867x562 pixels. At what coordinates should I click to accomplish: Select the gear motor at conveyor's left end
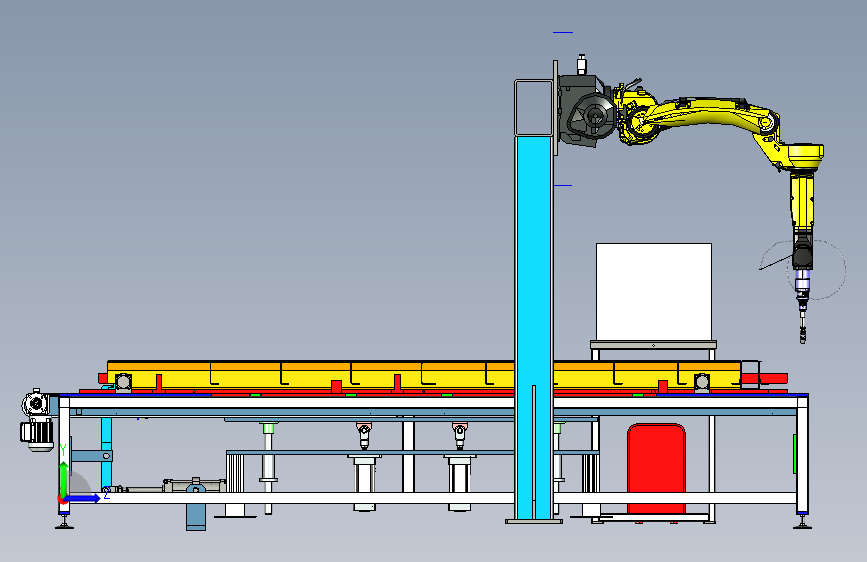coord(38,419)
